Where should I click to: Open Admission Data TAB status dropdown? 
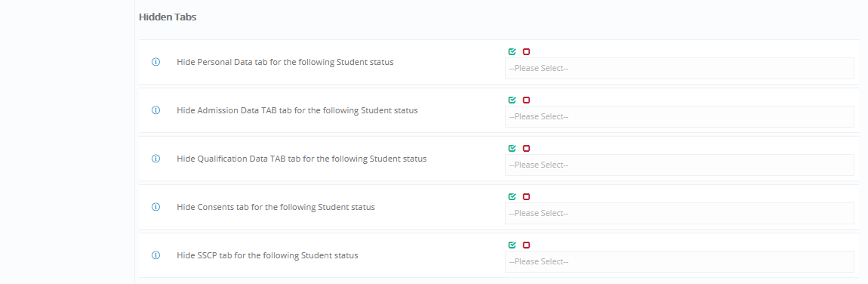coord(679,117)
